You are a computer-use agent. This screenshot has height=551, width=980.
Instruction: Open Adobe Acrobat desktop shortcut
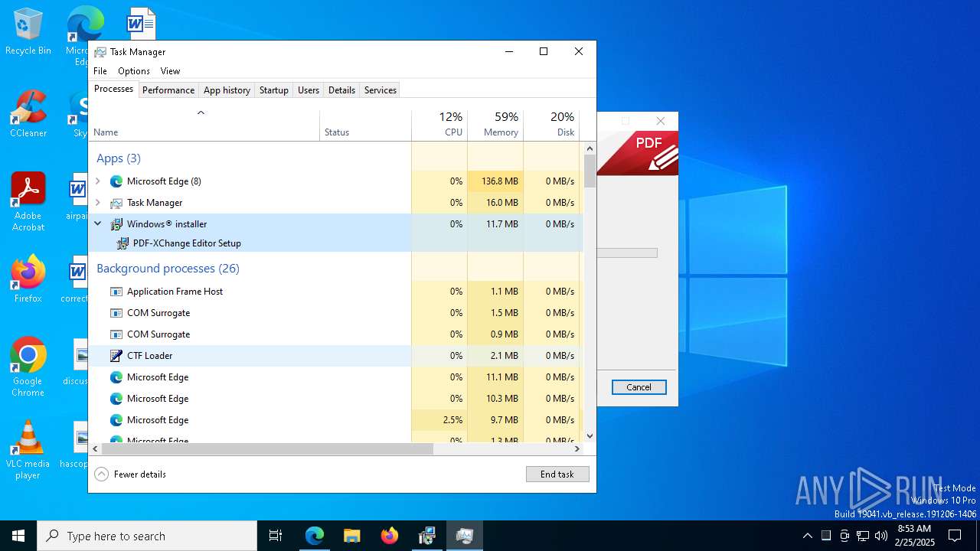[x=28, y=202]
